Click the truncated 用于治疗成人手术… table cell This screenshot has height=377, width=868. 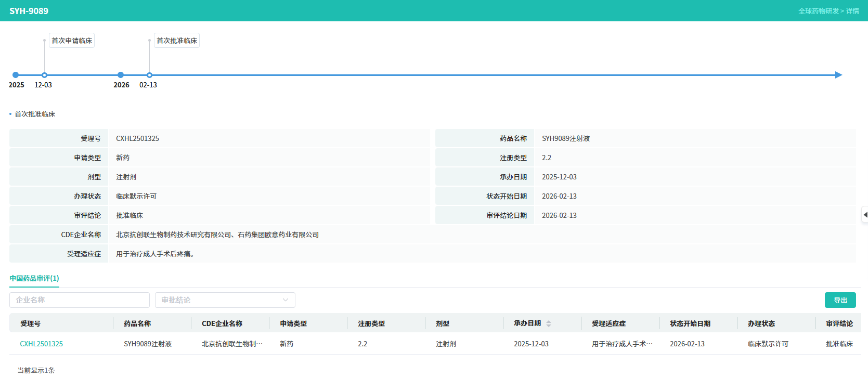point(622,344)
